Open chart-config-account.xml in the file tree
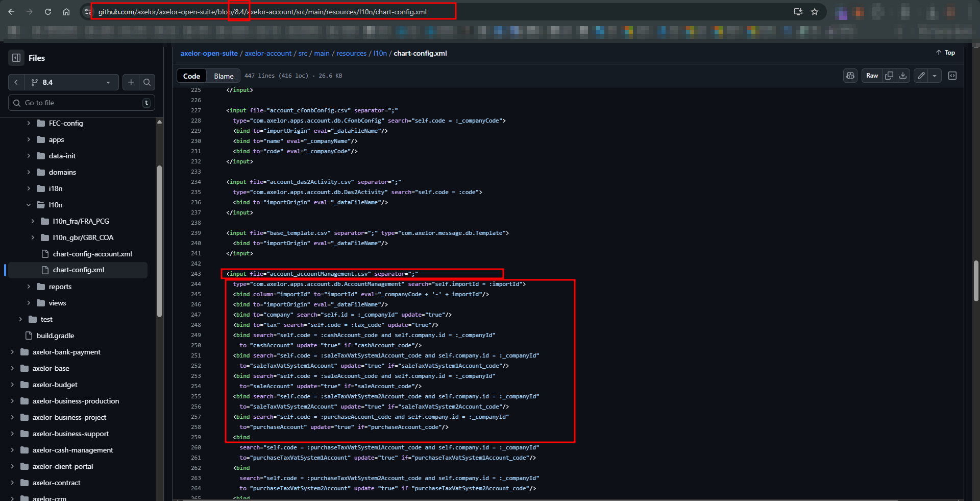The width and height of the screenshot is (980, 501). (92, 254)
